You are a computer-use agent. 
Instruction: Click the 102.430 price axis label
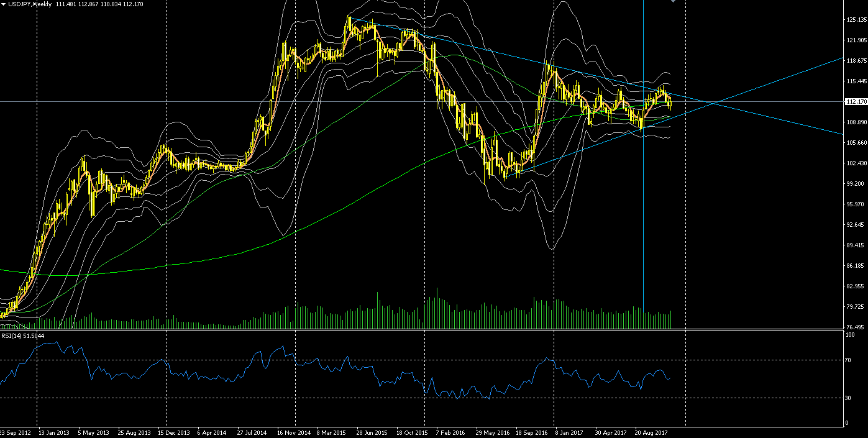pos(856,163)
